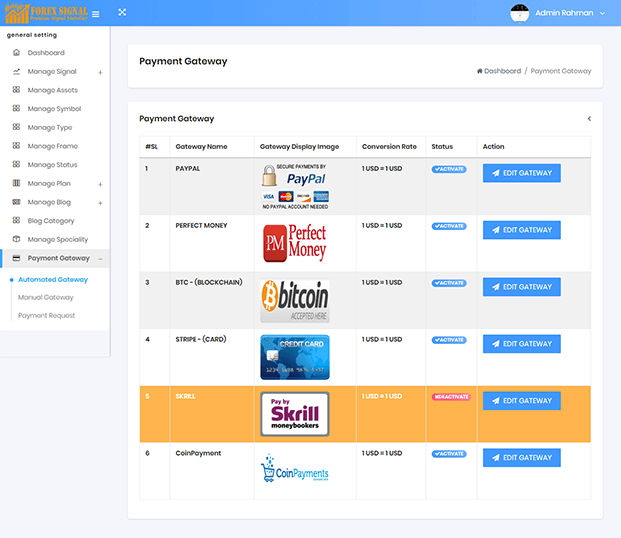
Task: Click the fullscreen expand icon in header
Action: click(122, 13)
